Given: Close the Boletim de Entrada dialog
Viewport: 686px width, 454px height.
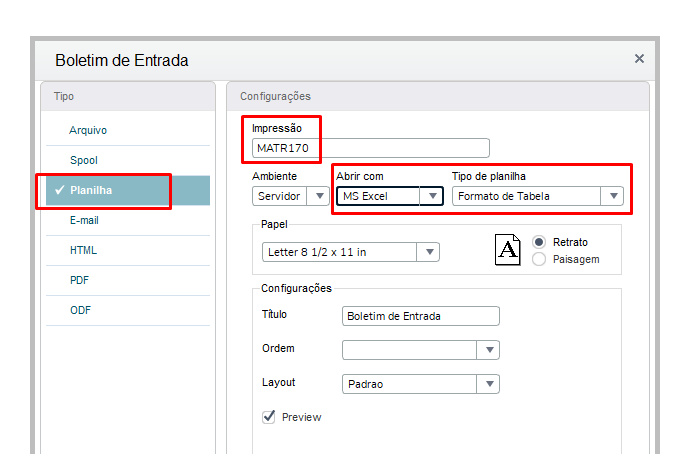Looking at the screenshot, I should 639,59.
